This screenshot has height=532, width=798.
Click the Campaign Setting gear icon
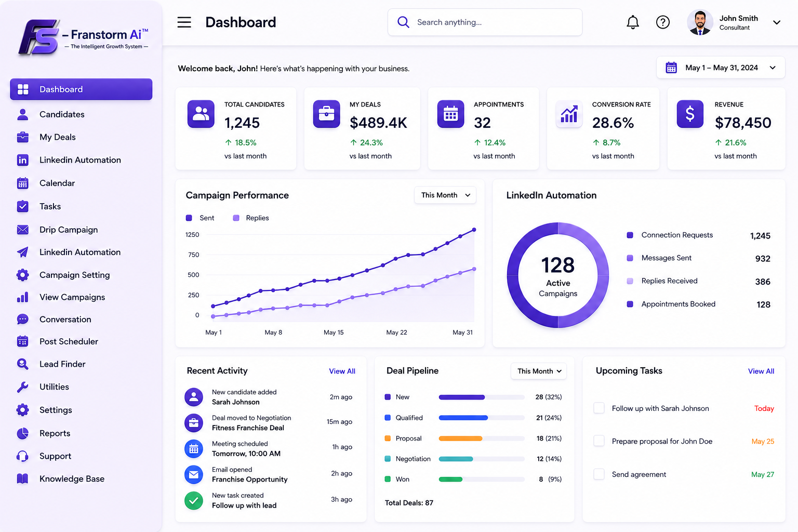click(23, 275)
